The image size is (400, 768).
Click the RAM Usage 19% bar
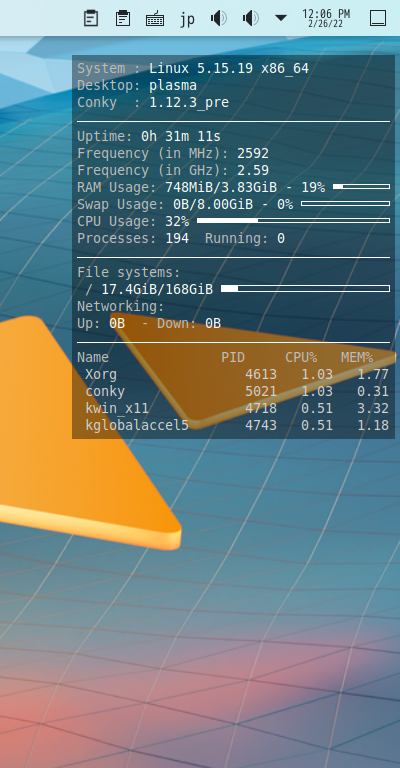pos(361,187)
